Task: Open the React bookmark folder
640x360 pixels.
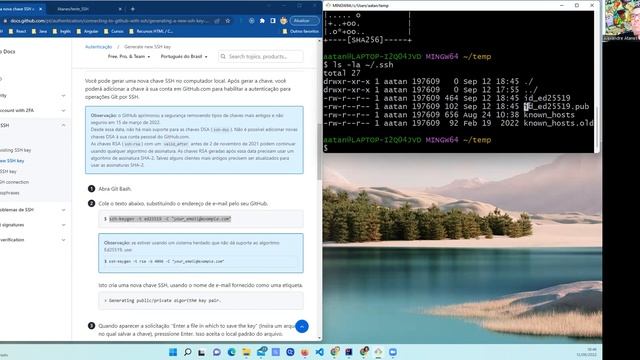Action: click(x=18, y=31)
